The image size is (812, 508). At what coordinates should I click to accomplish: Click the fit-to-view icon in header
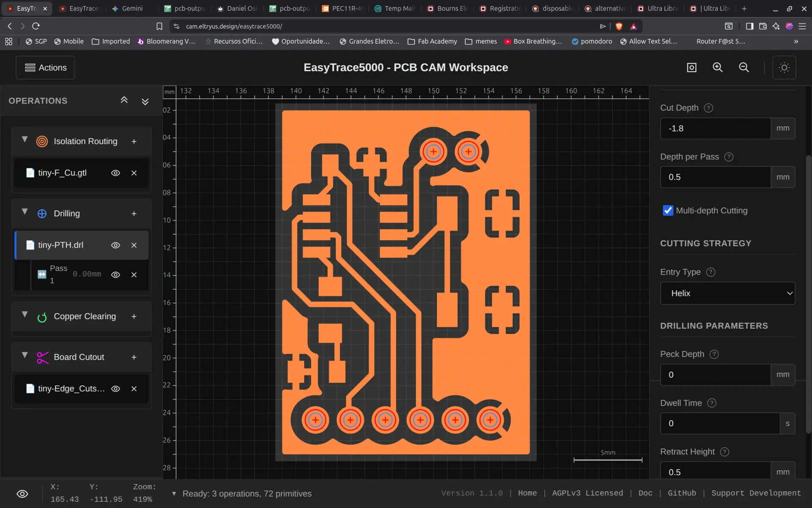tap(691, 68)
